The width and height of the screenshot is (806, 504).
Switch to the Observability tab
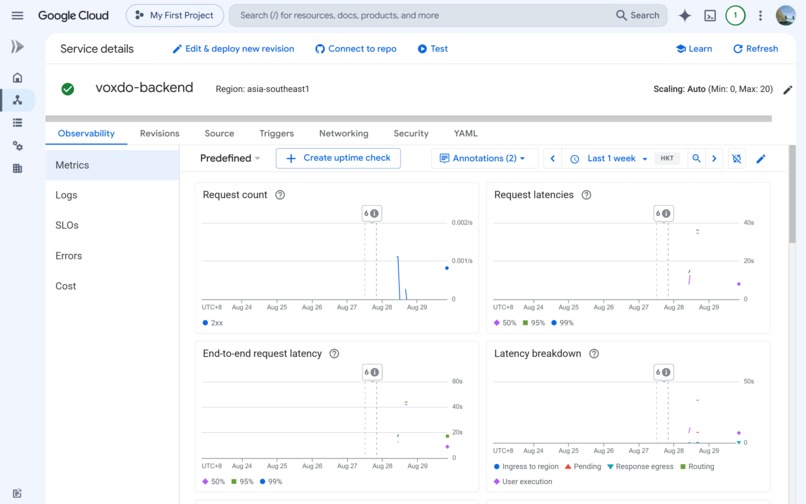coord(86,134)
